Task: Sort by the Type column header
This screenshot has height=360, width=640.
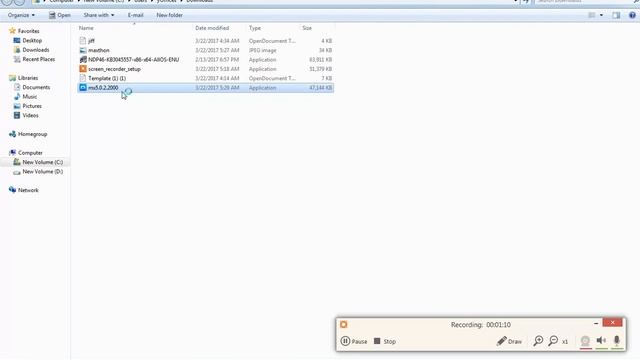Action: (255, 28)
